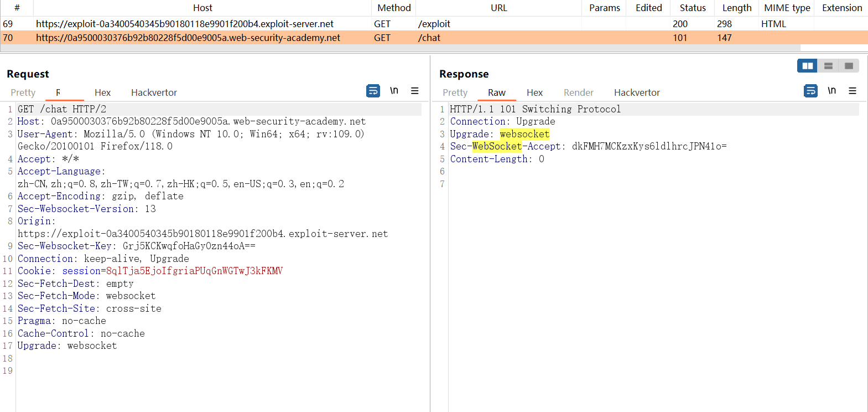Open Hackvertor tab in Request panel

154,92
